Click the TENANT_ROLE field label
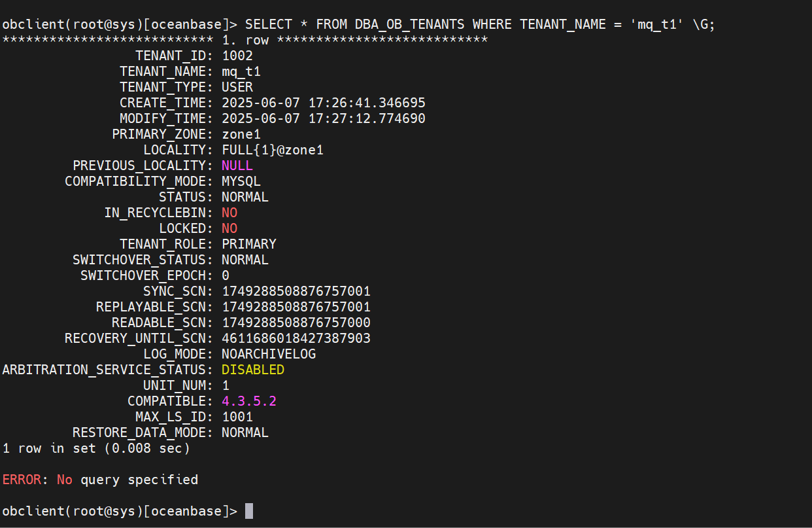 click(x=167, y=244)
